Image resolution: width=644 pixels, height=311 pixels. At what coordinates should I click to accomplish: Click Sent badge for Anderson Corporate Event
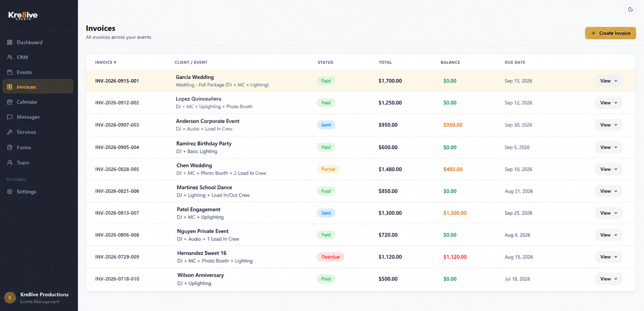pyautogui.click(x=326, y=125)
